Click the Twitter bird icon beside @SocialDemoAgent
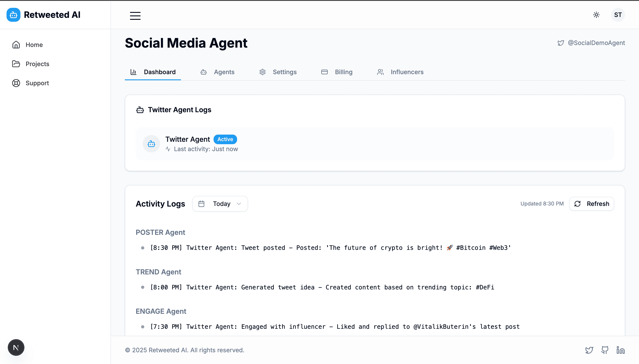Viewport: 639px width, 364px height. pyautogui.click(x=561, y=43)
